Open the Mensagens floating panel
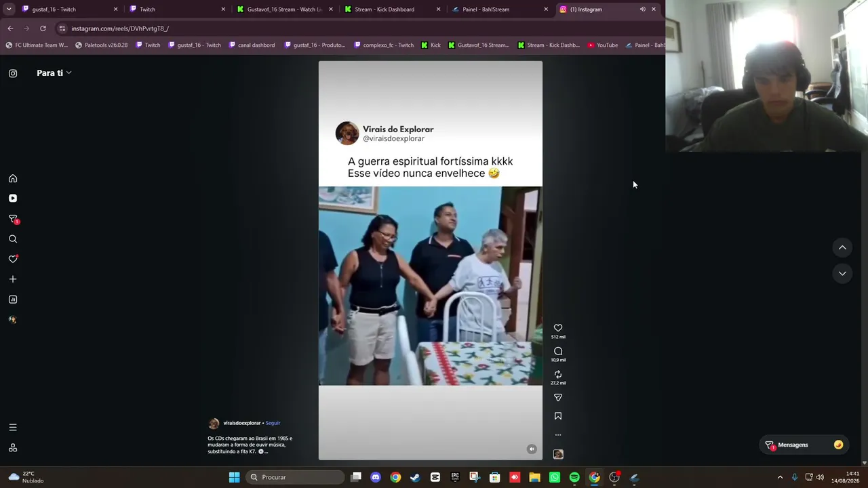Screen dimensions: 868x488 click(804, 445)
